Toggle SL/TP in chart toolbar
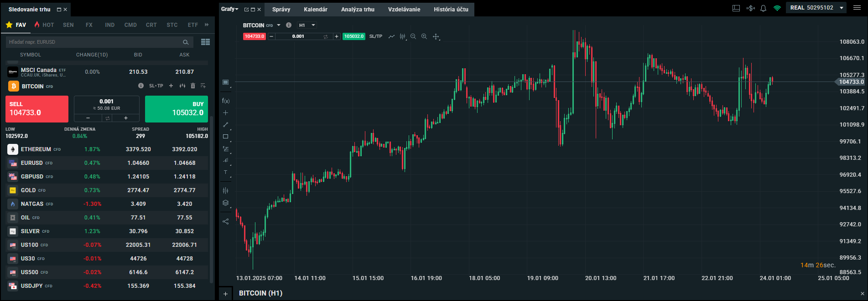 pos(376,36)
